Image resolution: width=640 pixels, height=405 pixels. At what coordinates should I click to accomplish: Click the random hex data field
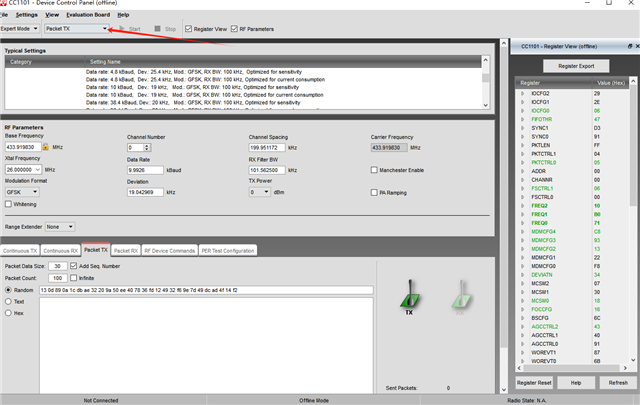click(206, 290)
